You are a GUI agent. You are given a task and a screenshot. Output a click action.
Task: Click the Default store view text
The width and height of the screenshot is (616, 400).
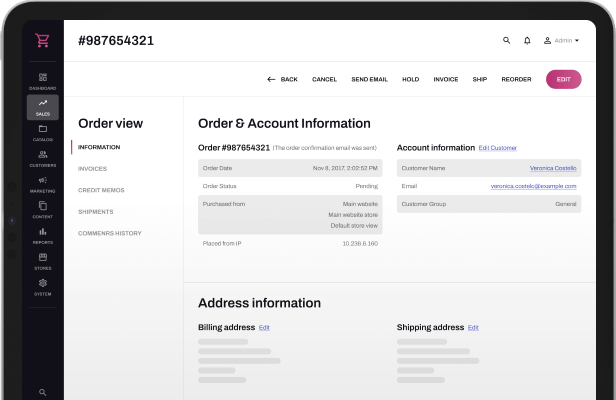click(x=354, y=226)
